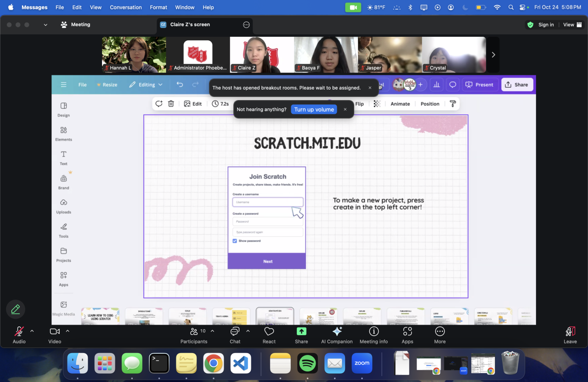Open AI Companion in Zoom toolbar
This screenshot has width=588, height=382.
337,335
